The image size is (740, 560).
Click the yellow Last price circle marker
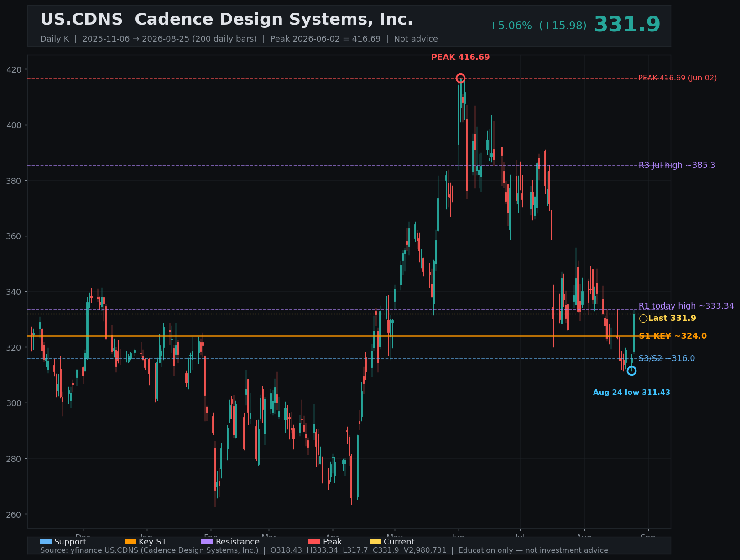(643, 319)
